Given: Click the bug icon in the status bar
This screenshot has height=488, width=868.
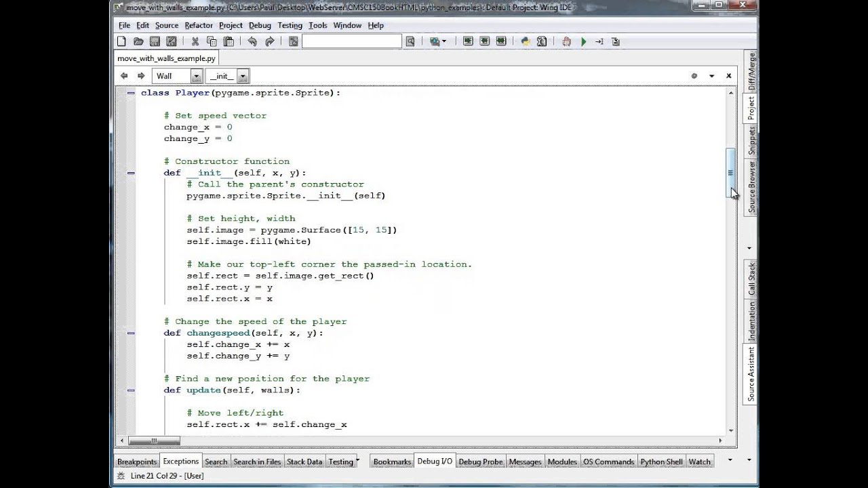Looking at the screenshot, I should click(x=120, y=476).
